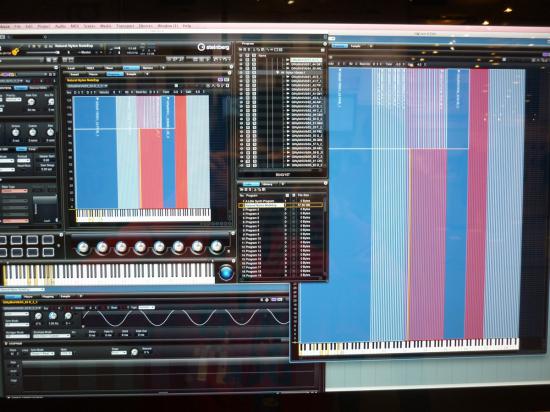Collapse the Nylon Group layer in the program tree

pyautogui.click(x=278, y=73)
